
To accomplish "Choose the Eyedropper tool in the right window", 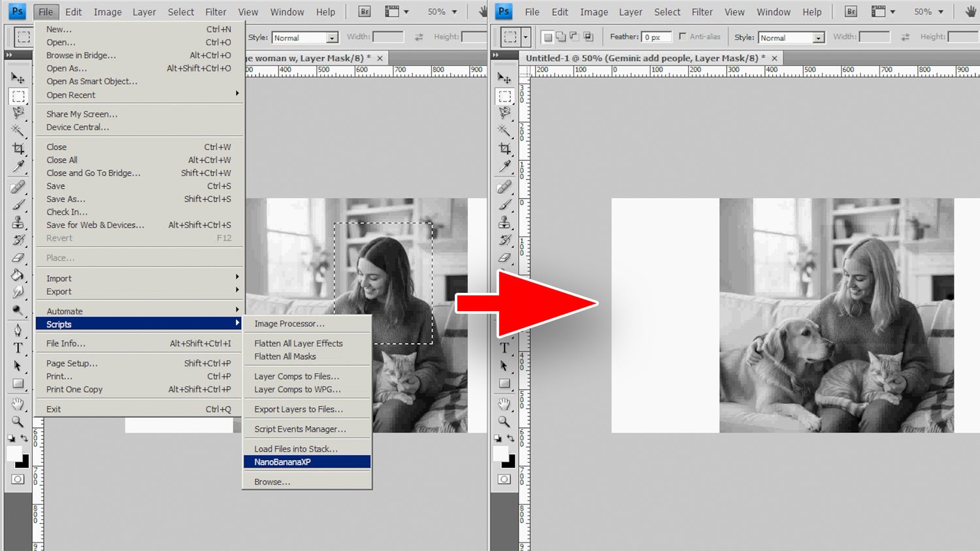I will click(x=504, y=167).
